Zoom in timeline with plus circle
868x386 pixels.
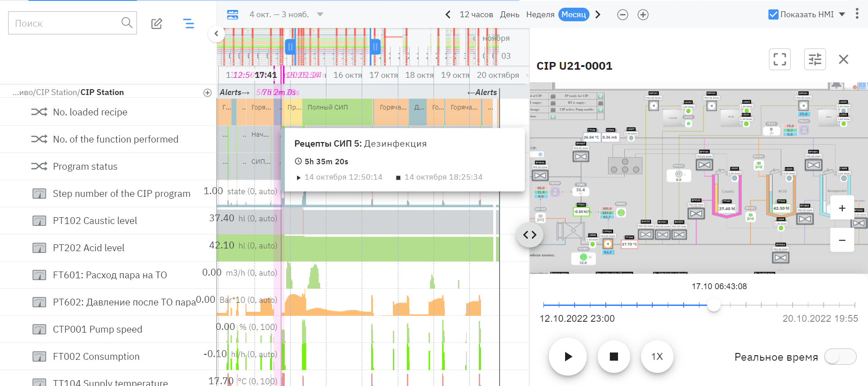click(643, 14)
